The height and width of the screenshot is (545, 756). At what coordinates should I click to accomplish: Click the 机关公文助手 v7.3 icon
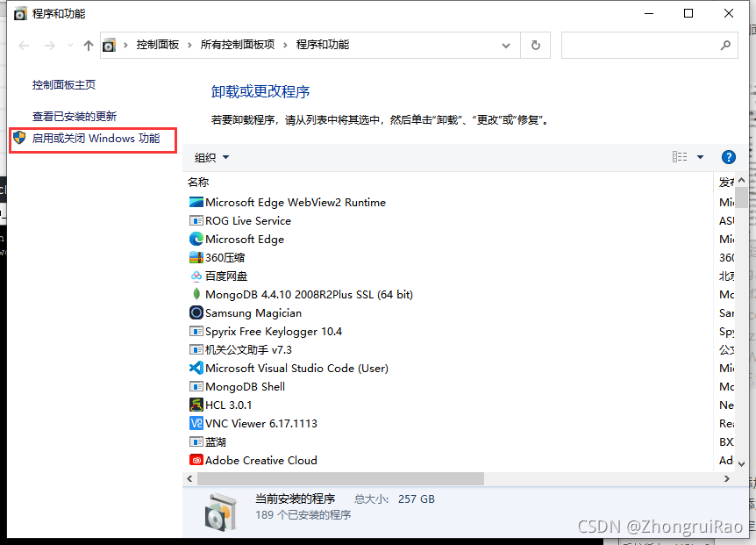(196, 349)
